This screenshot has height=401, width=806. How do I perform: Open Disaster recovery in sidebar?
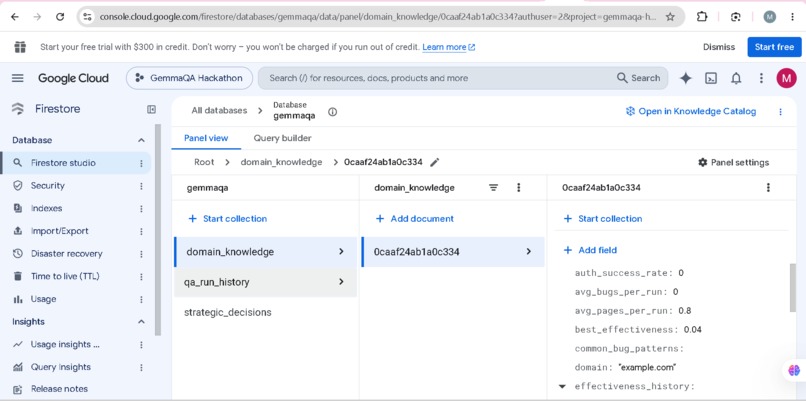coord(67,254)
